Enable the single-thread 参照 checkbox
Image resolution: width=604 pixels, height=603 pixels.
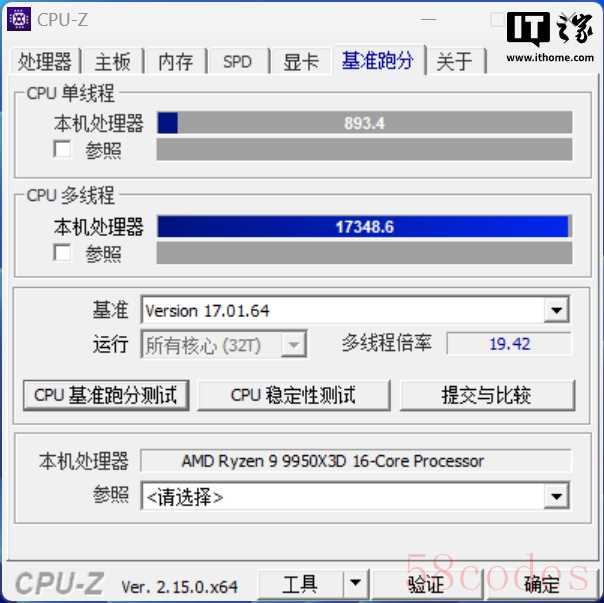point(62,149)
